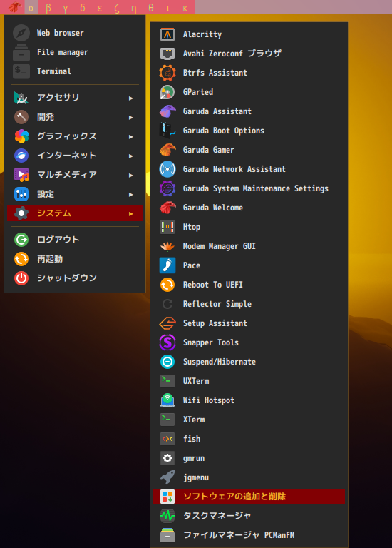This screenshot has height=548, width=392.
Task: Switch to workspace δ
Action: point(83,8)
